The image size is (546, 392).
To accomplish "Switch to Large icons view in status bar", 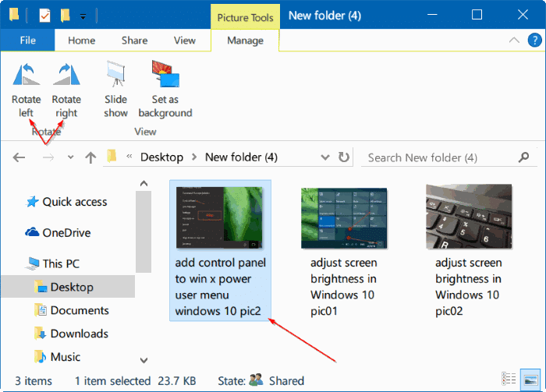I will (x=530, y=380).
